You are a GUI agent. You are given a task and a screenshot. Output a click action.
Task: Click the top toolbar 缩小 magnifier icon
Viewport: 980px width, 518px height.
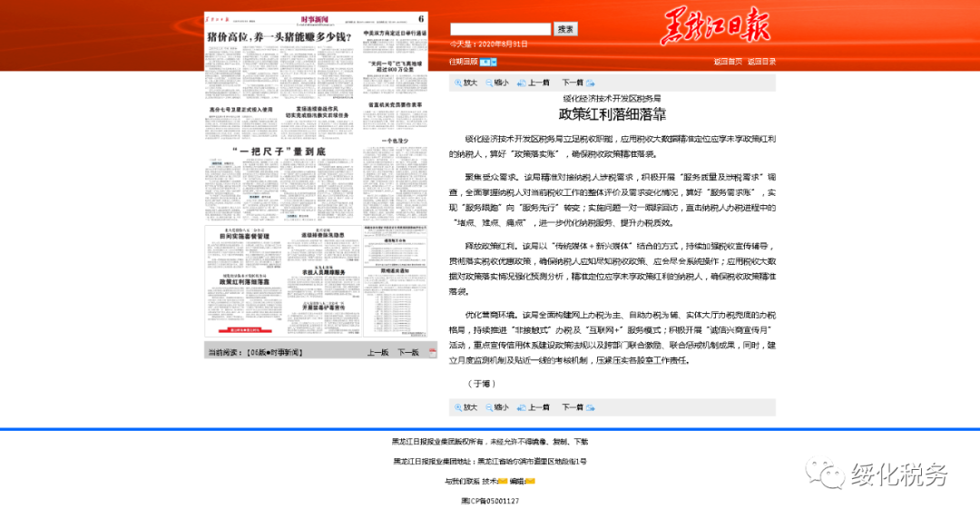(x=489, y=83)
